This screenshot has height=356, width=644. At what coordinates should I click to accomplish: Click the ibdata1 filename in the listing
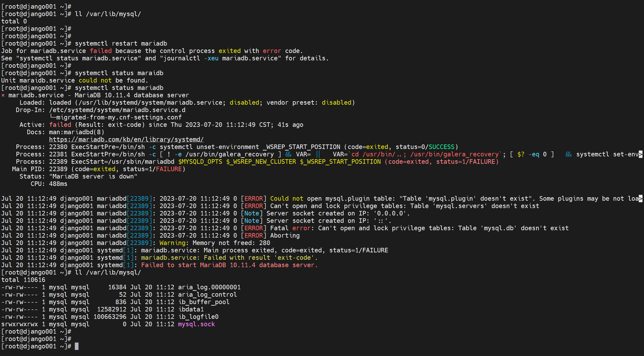pyautogui.click(x=191, y=310)
